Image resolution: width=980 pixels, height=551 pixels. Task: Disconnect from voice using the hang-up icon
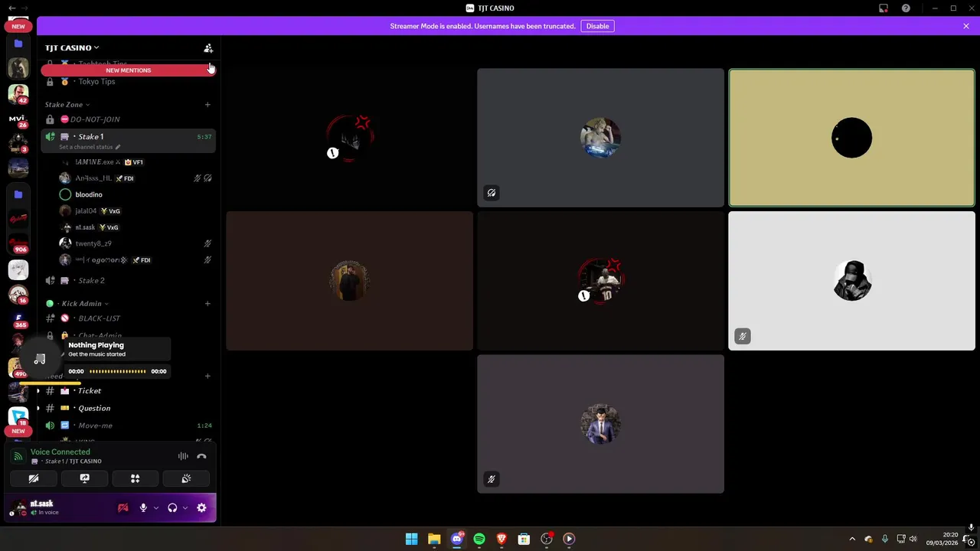click(201, 456)
